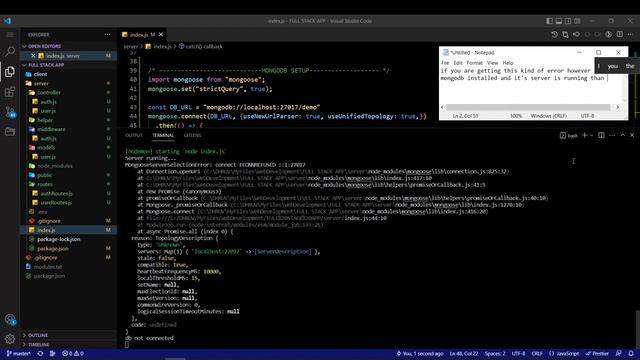Open userRoutes.js file
This screenshot has width=640, height=360.
(x=68, y=202)
